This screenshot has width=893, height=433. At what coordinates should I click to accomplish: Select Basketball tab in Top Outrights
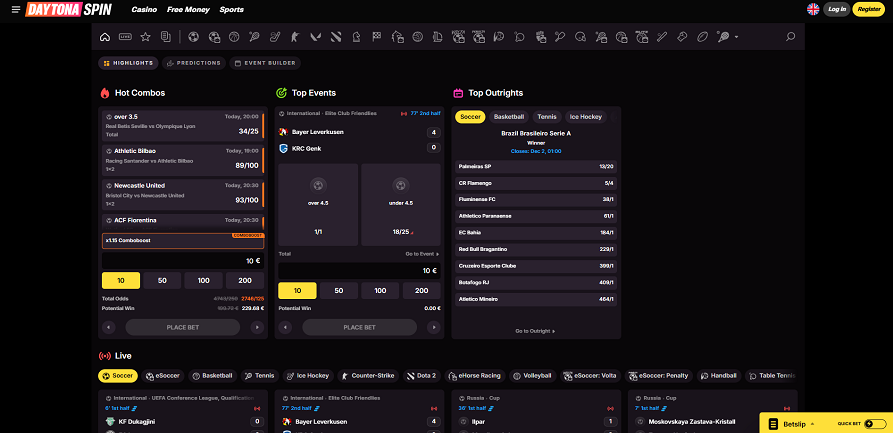point(509,117)
